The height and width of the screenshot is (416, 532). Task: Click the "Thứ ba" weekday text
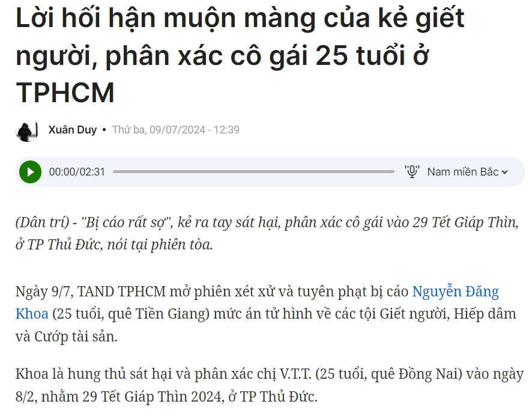tap(128, 130)
